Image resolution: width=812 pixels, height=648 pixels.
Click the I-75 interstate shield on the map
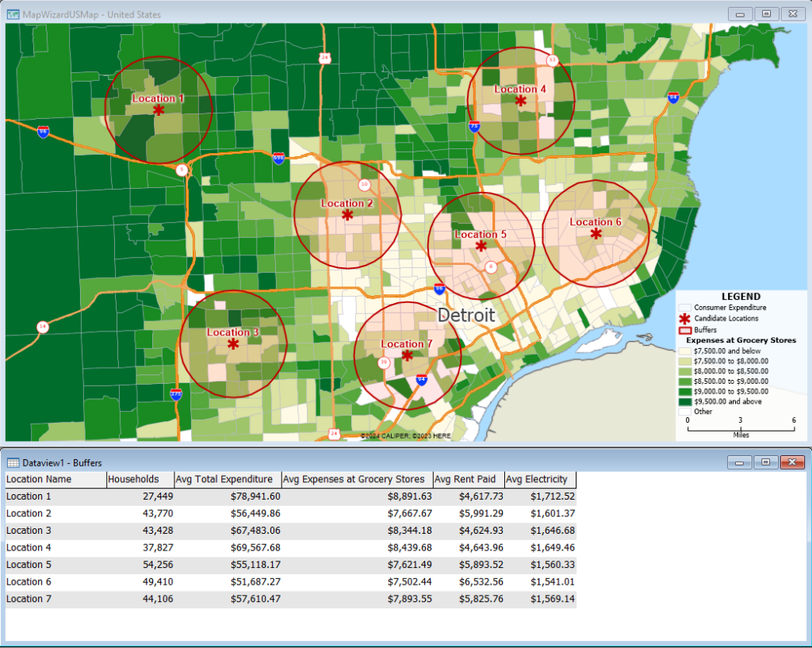(474, 126)
